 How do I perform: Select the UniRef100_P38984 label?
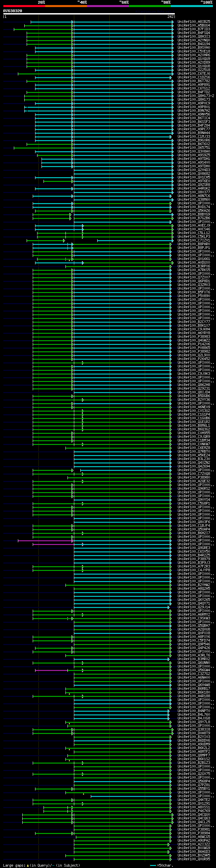tap(194, 833)
